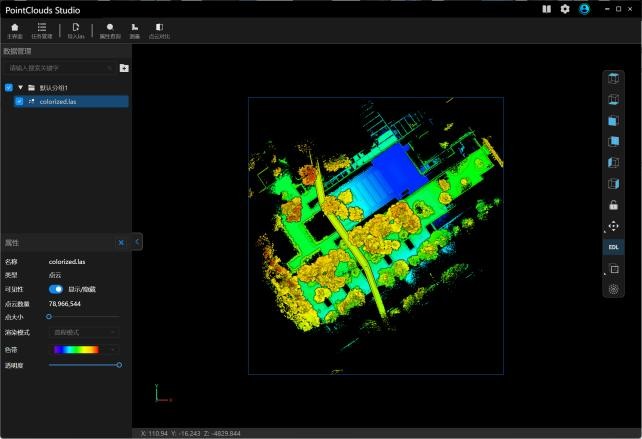Open 点云对比 point cloud comparison
This screenshot has height=439, width=642.
[159, 30]
